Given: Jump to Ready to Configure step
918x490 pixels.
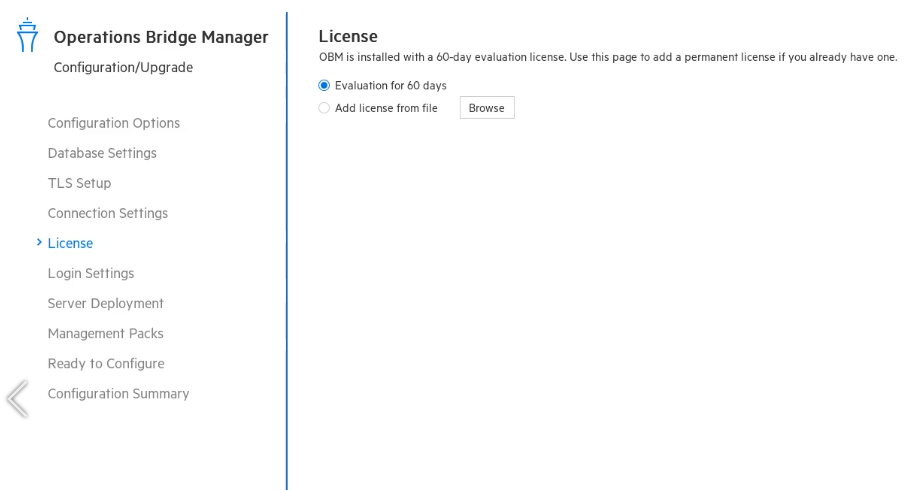Looking at the screenshot, I should [106, 364].
